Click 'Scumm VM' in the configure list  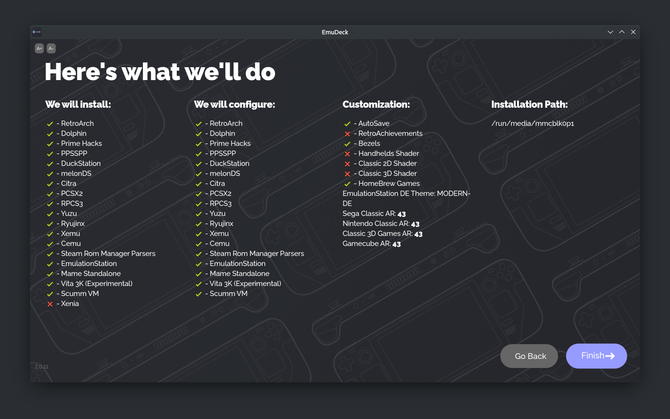pyautogui.click(x=228, y=294)
